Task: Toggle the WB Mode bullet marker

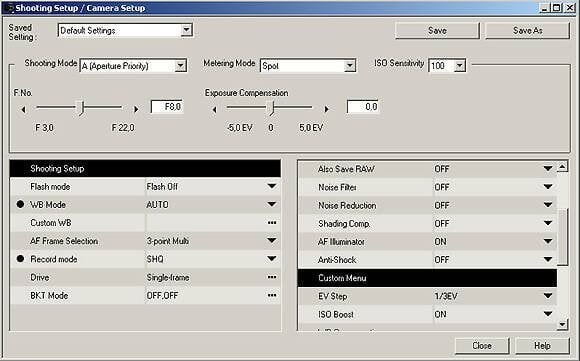Action: [x=20, y=204]
